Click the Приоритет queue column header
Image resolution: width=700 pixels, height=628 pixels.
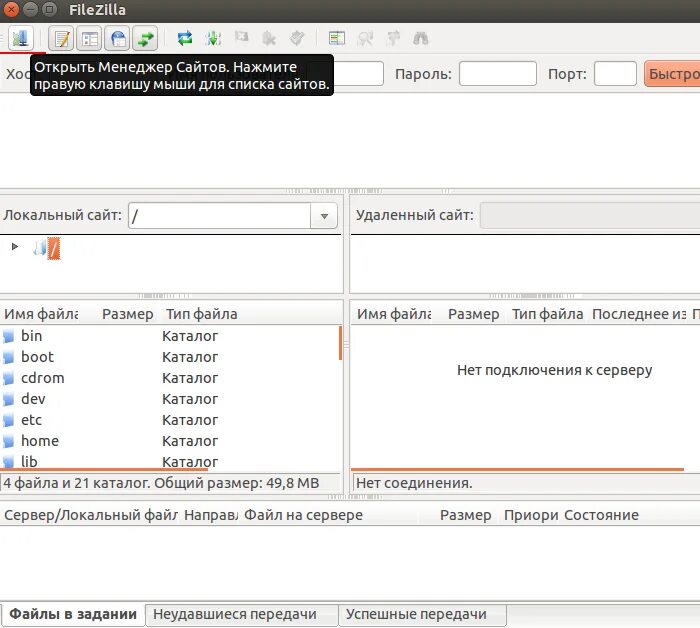point(531,515)
